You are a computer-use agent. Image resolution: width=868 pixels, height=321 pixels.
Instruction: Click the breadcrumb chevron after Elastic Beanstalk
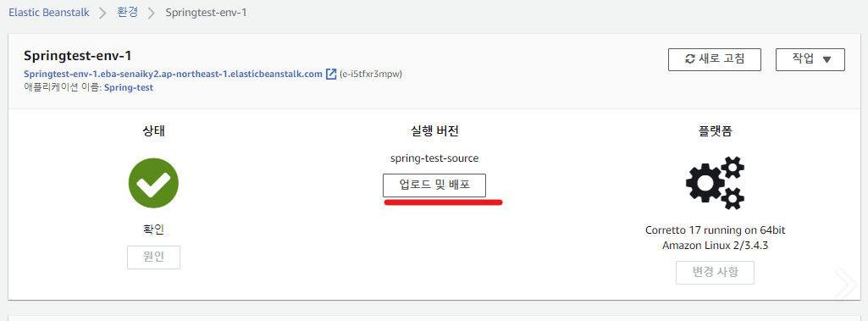pyautogui.click(x=102, y=14)
